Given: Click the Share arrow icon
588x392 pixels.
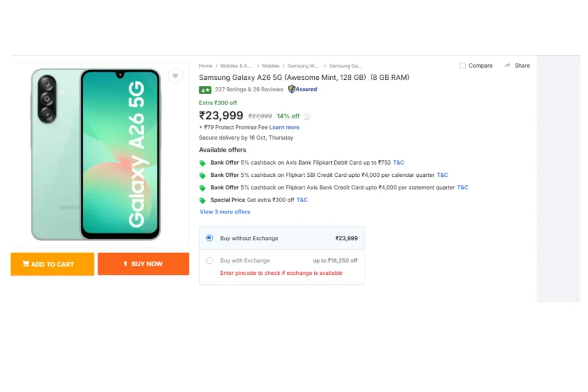Looking at the screenshot, I should pyautogui.click(x=508, y=65).
